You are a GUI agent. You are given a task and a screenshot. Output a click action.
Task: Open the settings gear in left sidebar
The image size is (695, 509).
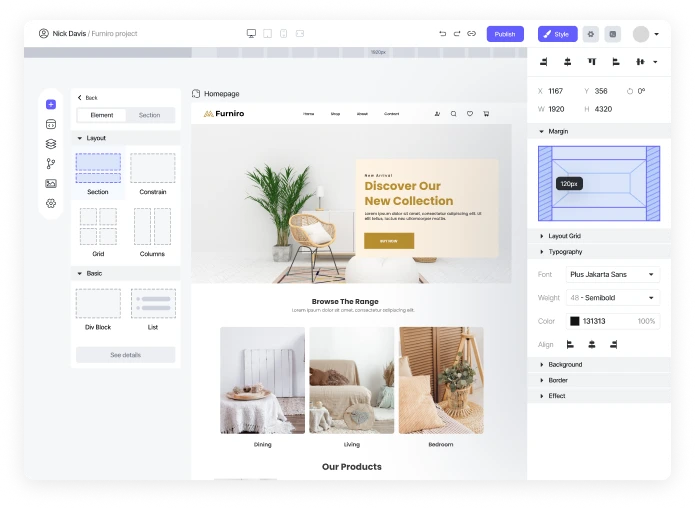pos(51,203)
